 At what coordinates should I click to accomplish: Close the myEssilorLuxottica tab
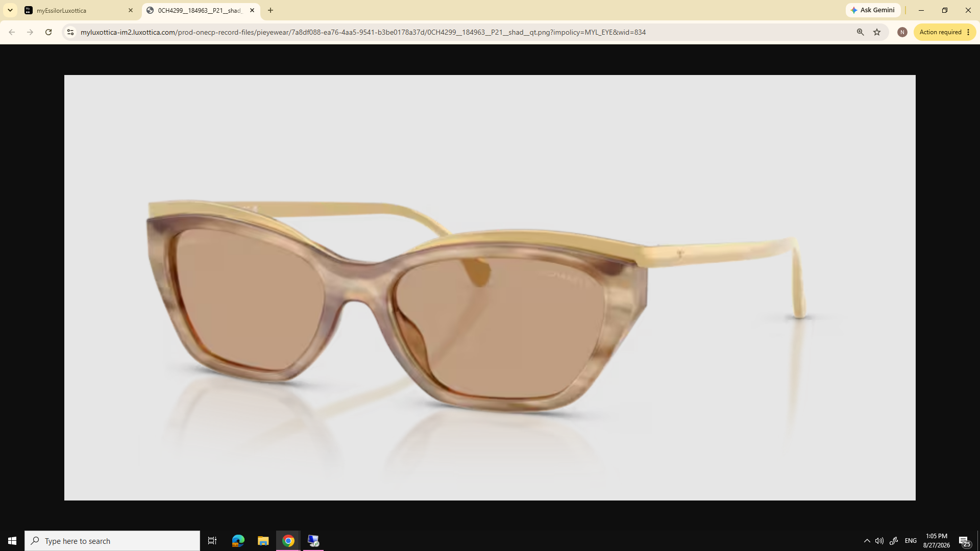[131, 10]
